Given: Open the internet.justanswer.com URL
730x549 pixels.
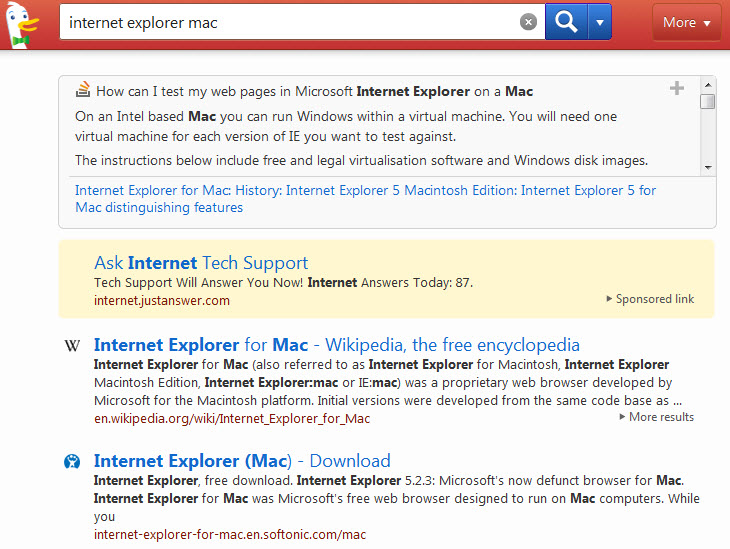Looking at the screenshot, I should (162, 300).
